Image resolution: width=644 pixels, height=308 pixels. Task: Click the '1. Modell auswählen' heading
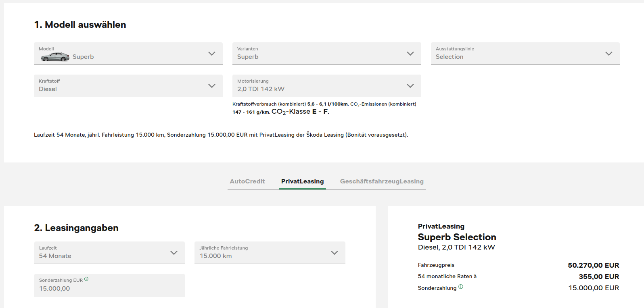80,25
